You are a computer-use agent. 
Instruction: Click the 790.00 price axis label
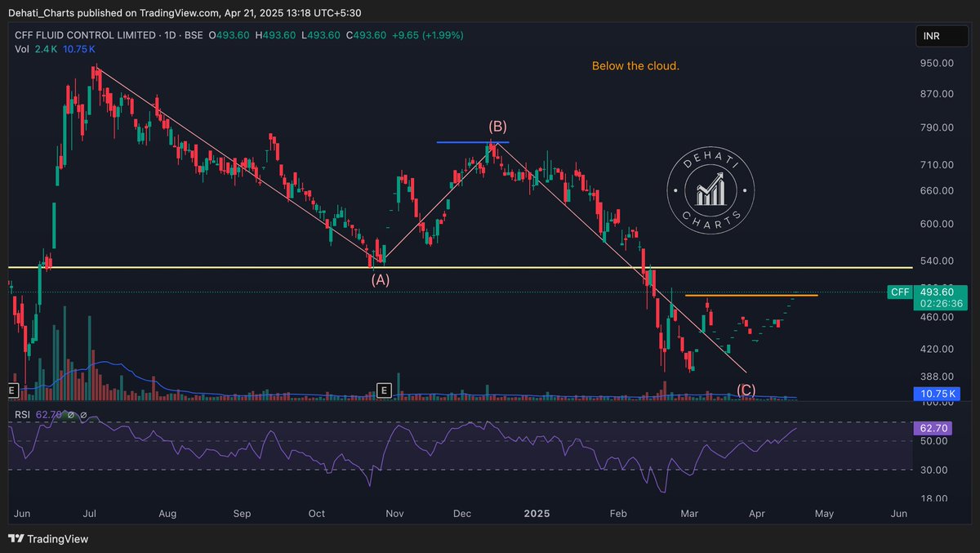(937, 127)
